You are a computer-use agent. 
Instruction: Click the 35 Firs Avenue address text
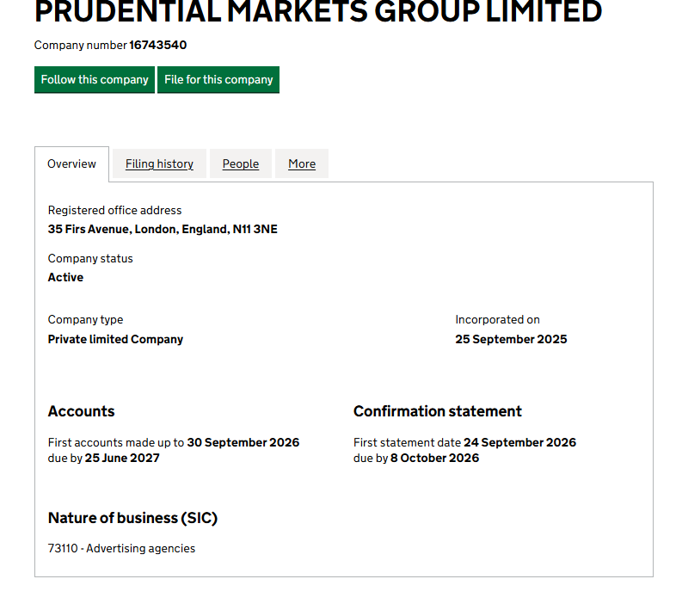[x=163, y=230]
